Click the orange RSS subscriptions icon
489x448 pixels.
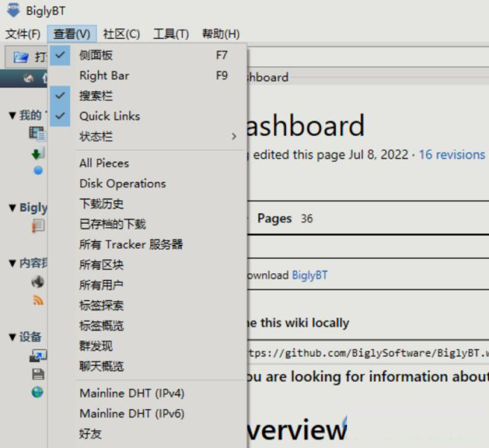point(38,300)
